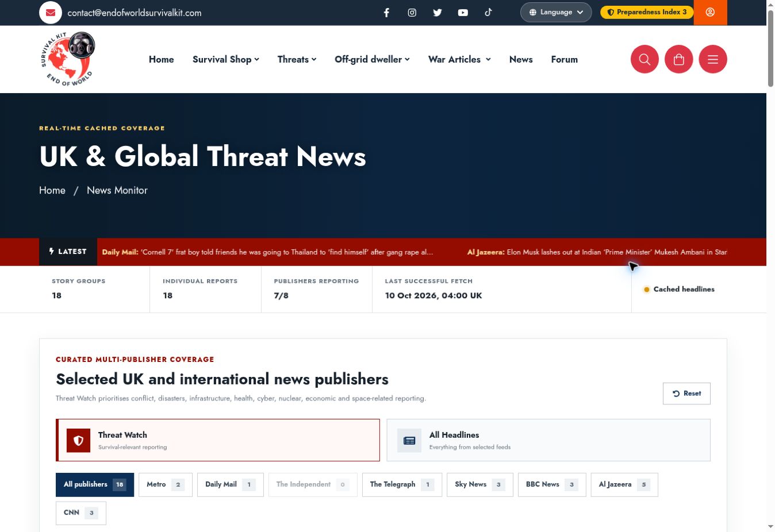
Task: Expand the War Articles menu
Action: coord(459,59)
